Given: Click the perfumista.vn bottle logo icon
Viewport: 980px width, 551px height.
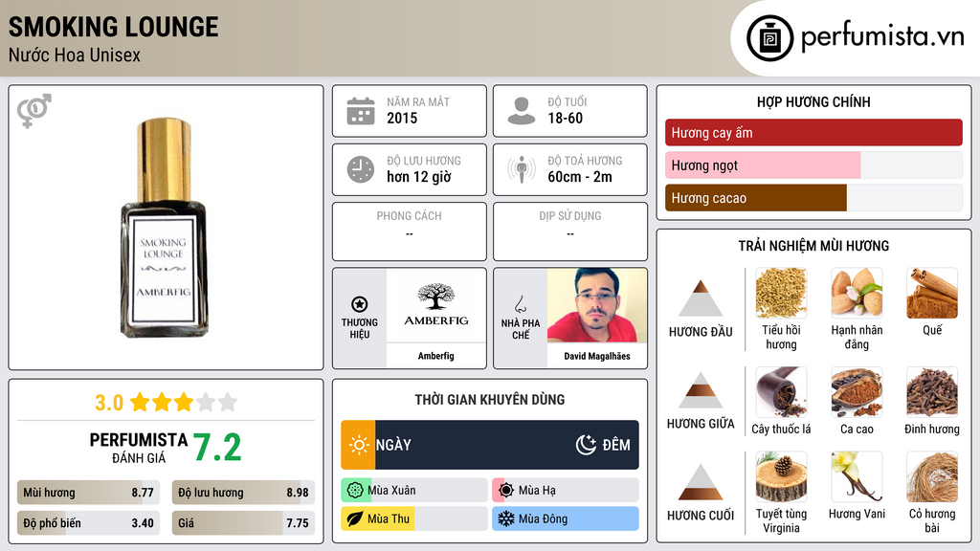Looking at the screenshot, I should tap(769, 38).
